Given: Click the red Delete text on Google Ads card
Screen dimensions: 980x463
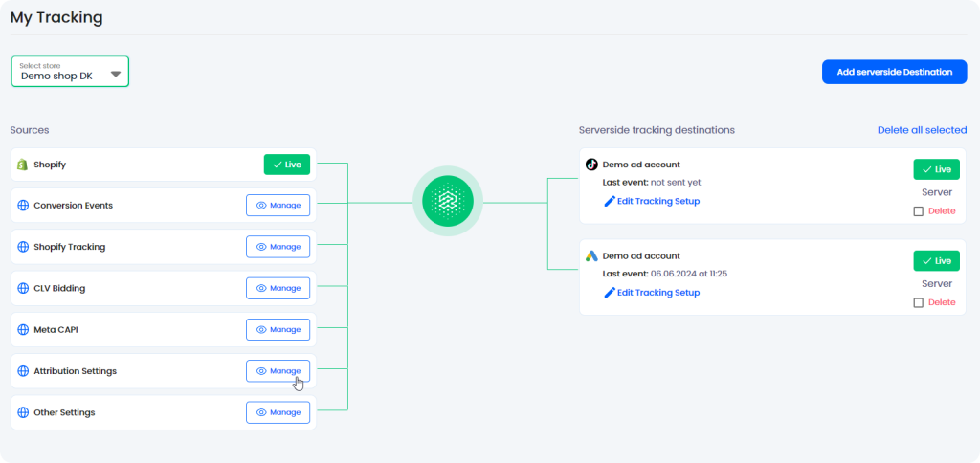Looking at the screenshot, I should [942, 302].
